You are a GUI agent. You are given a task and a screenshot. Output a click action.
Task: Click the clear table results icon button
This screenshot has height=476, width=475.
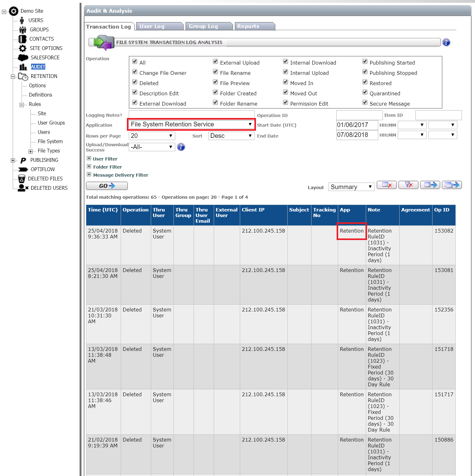click(x=387, y=185)
